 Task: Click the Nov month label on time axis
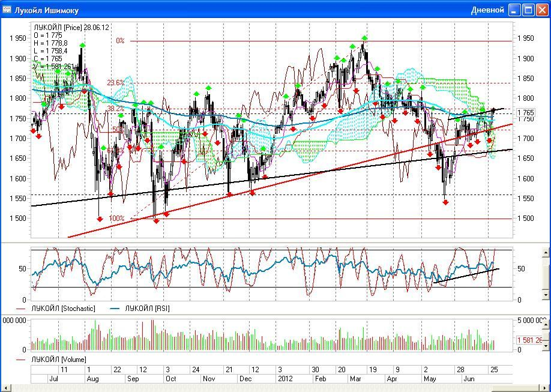pos(209,379)
